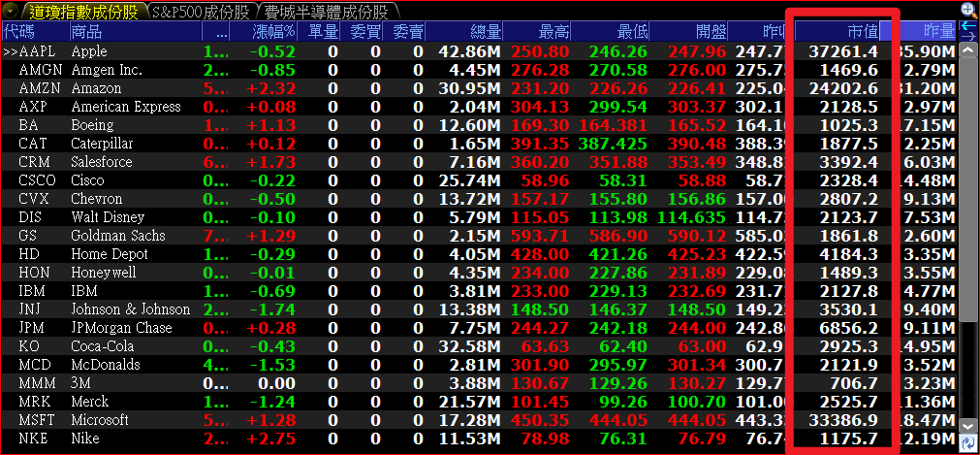This screenshot has height=455, width=980.
Task: Click Home Depot's high price 428.00
Action: coord(540,254)
